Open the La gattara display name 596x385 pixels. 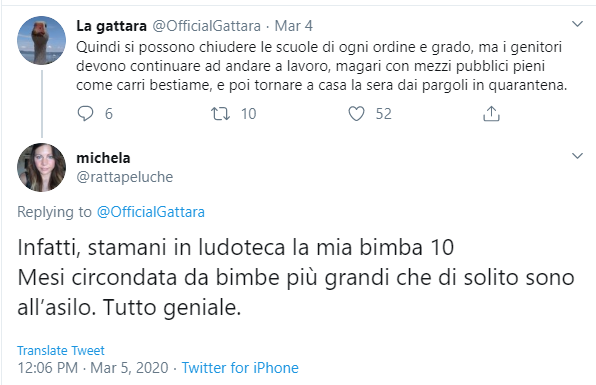coord(111,26)
